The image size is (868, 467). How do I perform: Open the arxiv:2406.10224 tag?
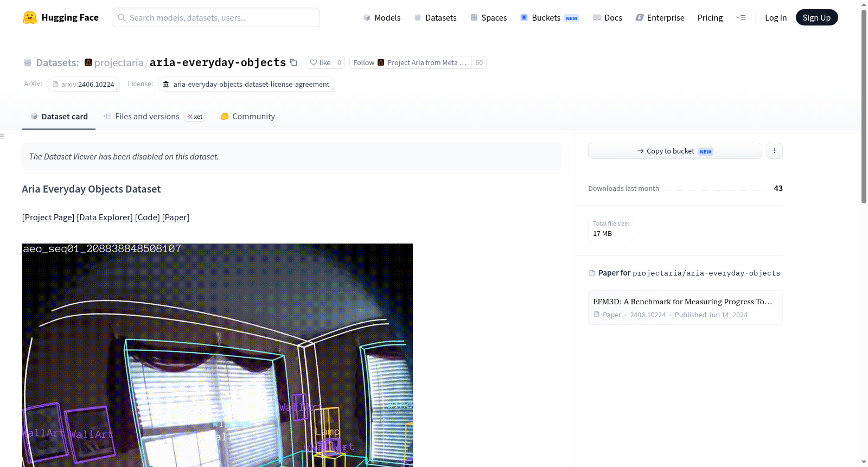click(x=83, y=84)
